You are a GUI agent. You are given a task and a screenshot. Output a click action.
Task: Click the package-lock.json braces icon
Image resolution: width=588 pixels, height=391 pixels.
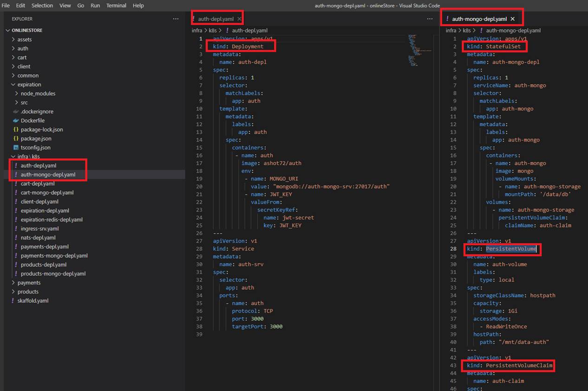(16, 130)
